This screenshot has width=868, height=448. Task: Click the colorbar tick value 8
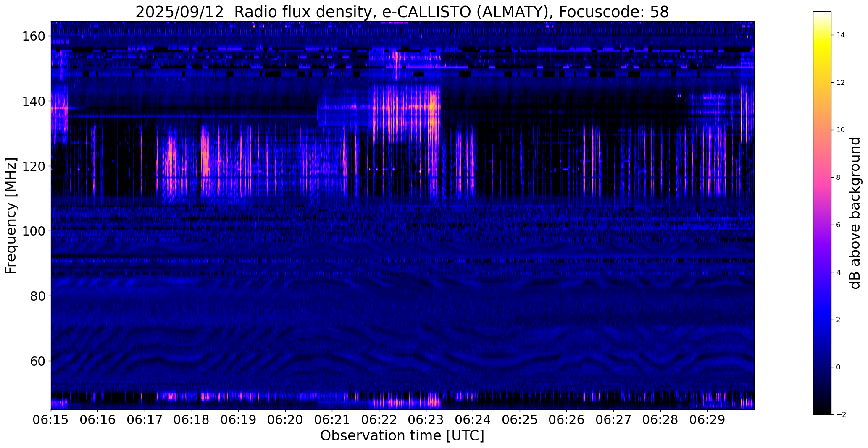(x=839, y=177)
